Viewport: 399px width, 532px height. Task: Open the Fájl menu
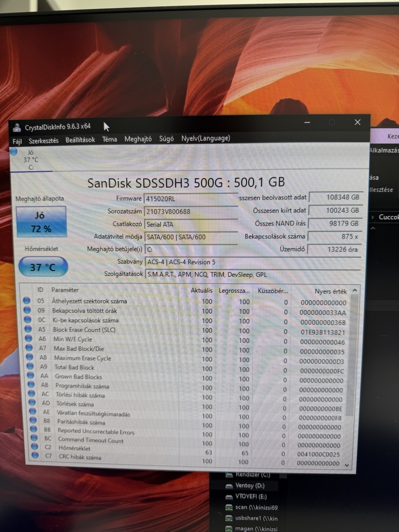17,141
